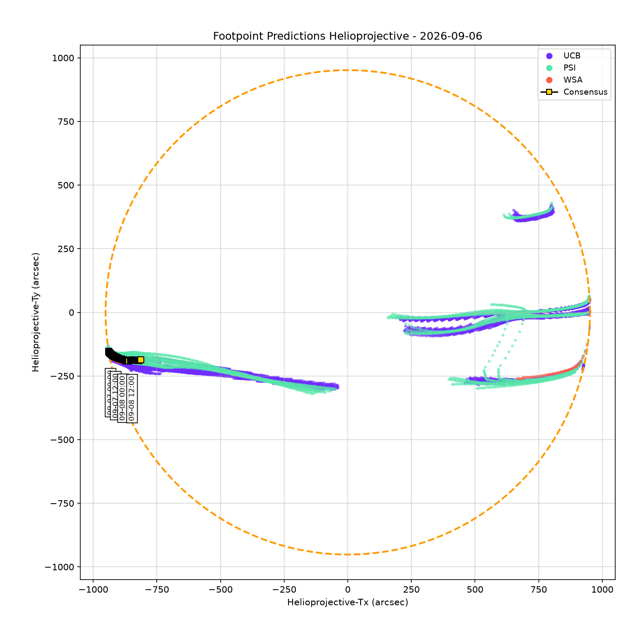Select the 'Consensus' legend label
The width and height of the screenshot is (644, 644).
click(x=586, y=92)
